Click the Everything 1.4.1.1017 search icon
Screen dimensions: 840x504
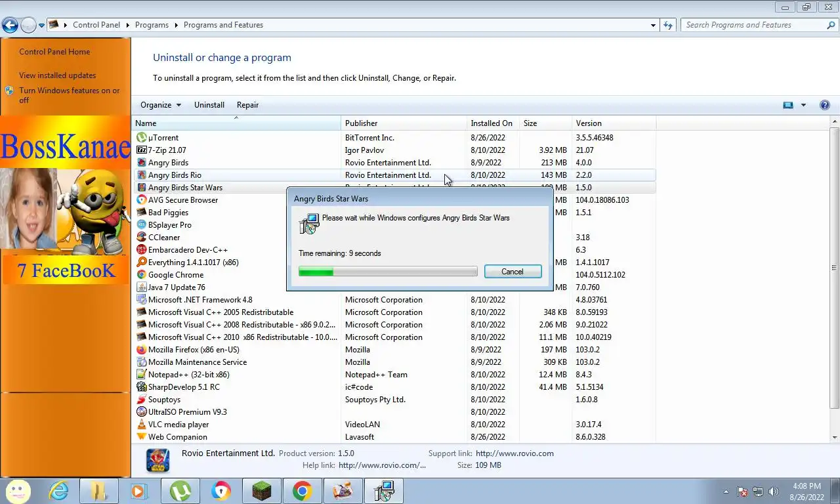coord(142,262)
